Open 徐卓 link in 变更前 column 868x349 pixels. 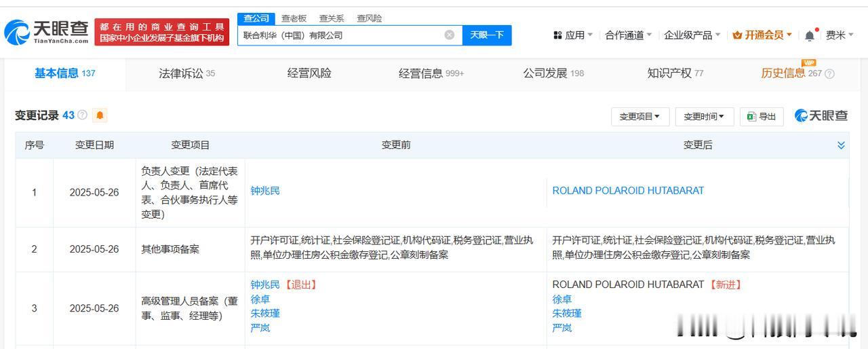[x=260, y=299]
